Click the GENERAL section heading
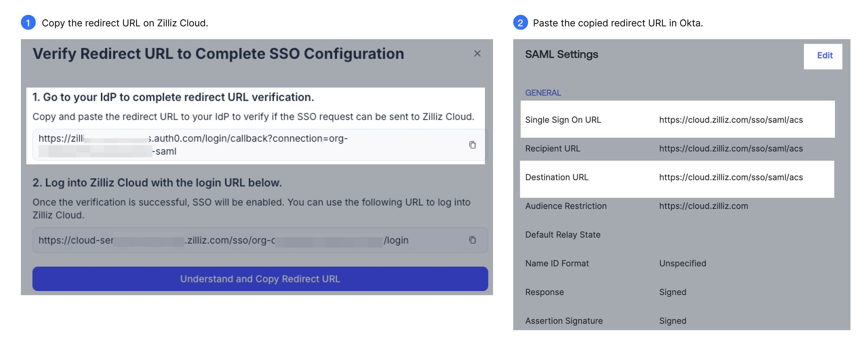The width and height of the screenshot is (868, 345). coord(543,93)
